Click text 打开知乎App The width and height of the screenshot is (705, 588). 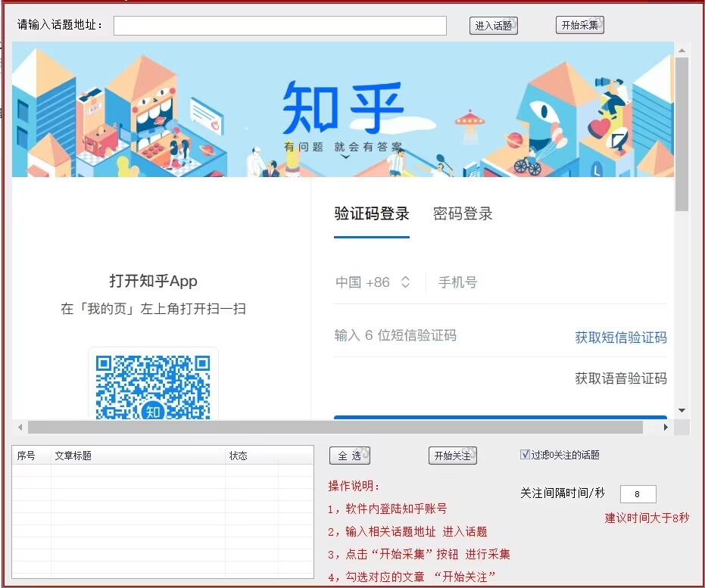tap(153, 282)
